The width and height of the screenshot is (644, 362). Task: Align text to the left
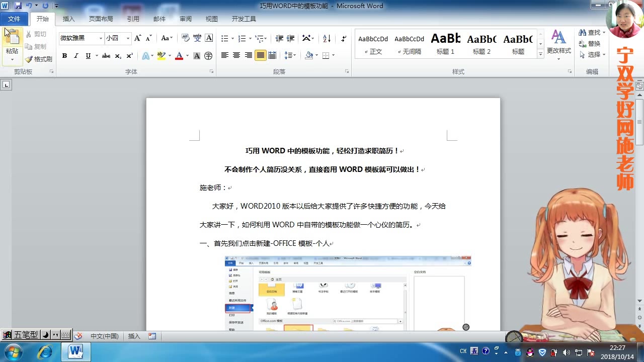pos(224,55)
